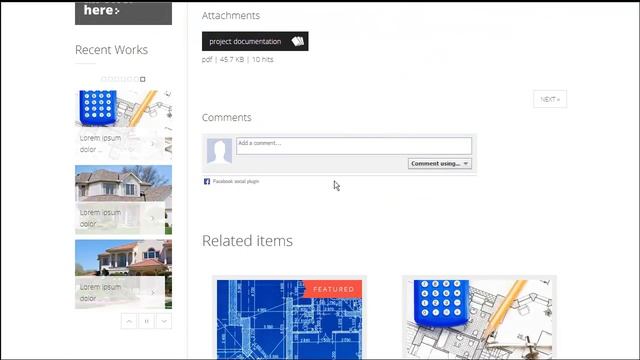Screen dimensions: 640x360
Task: Go to the NEXT item
Action: click(x=550, y=99)
